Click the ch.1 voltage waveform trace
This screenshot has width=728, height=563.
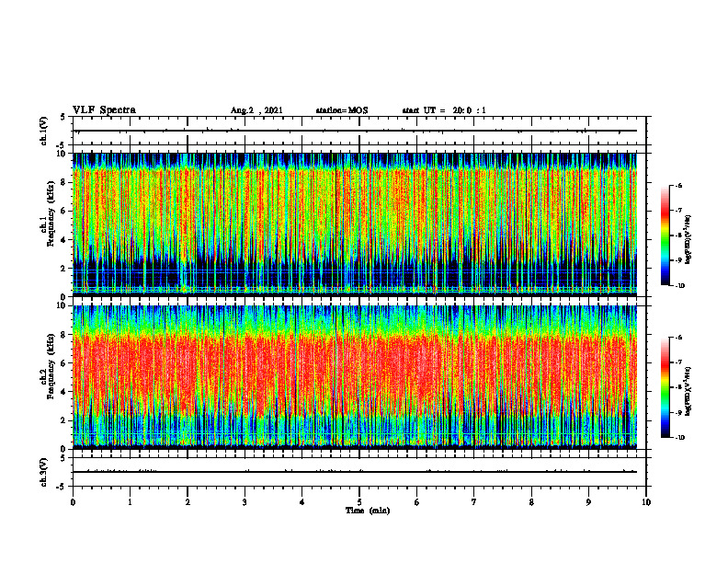coord(354,131)
